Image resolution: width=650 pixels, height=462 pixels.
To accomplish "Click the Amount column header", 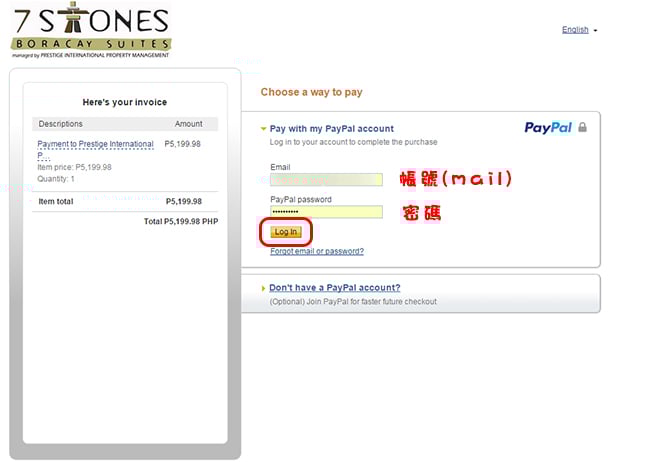I will [x=188, y=124].
